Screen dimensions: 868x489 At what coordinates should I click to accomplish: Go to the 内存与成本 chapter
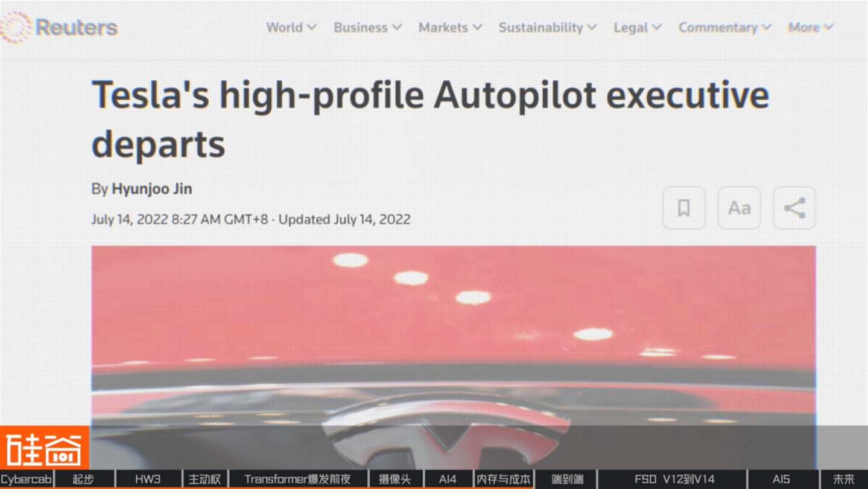click(x=504, y=479)
